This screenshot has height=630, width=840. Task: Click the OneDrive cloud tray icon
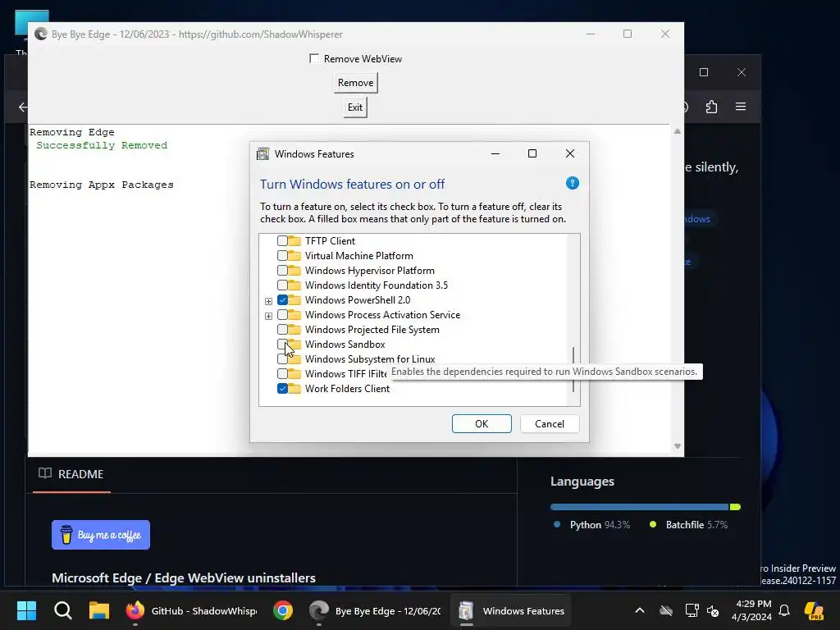tap(666, 610)
